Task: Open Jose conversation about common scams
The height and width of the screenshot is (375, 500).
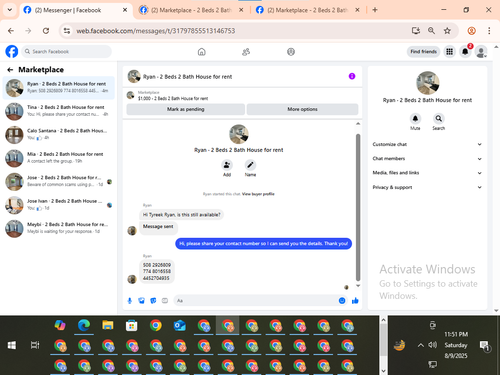Action: point(59,182)
